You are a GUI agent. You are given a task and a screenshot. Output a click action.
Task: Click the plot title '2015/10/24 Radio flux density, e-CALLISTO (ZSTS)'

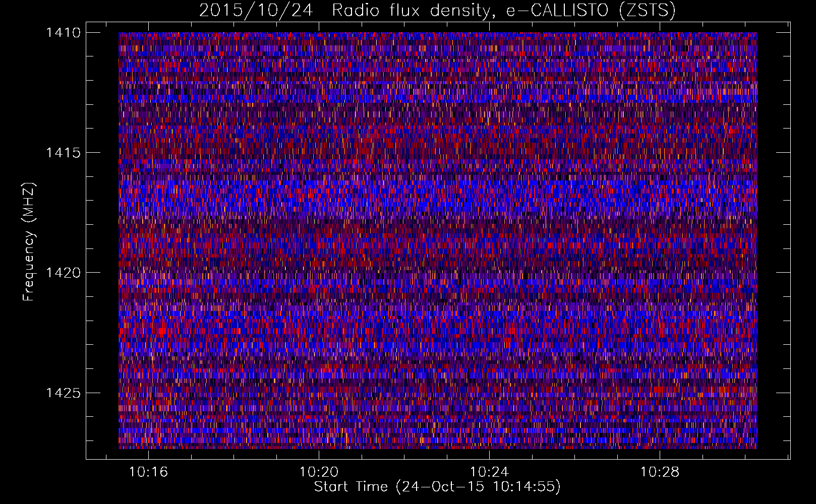437,10
